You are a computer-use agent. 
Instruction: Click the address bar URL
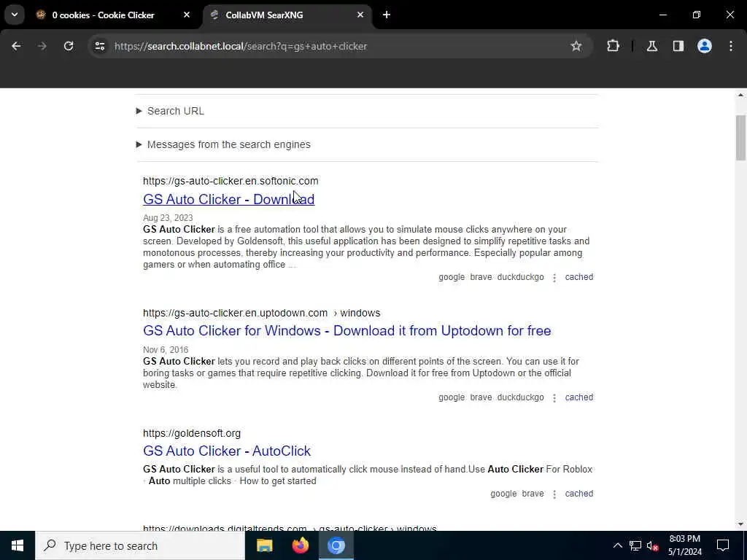(x=241, y=46)
